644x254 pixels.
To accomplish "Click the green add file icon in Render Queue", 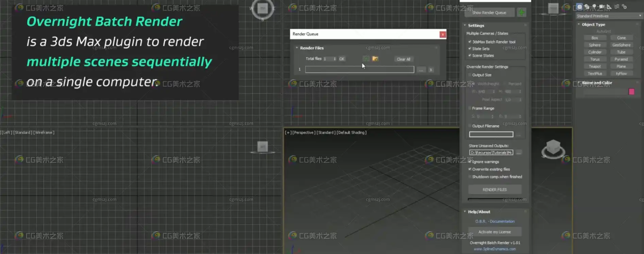I will [x=366, y=59].
